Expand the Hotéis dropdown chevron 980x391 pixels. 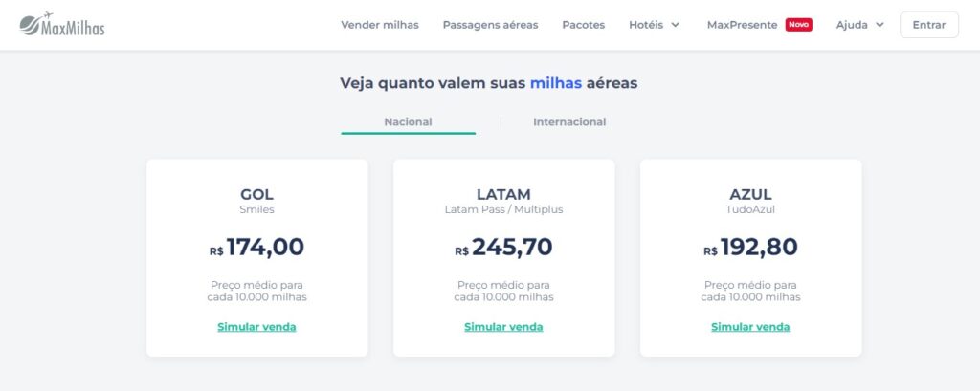(x=676, y=25)
